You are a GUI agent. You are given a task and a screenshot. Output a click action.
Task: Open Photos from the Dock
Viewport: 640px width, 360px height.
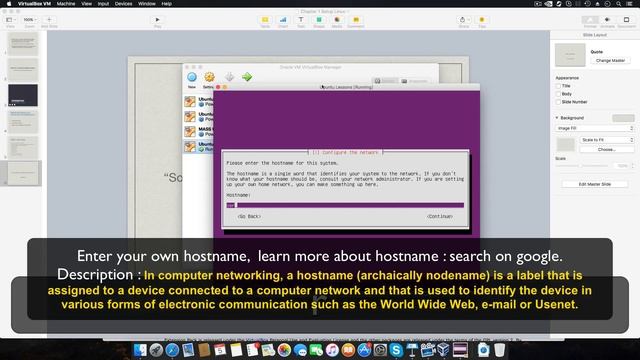tap(284, 350)
